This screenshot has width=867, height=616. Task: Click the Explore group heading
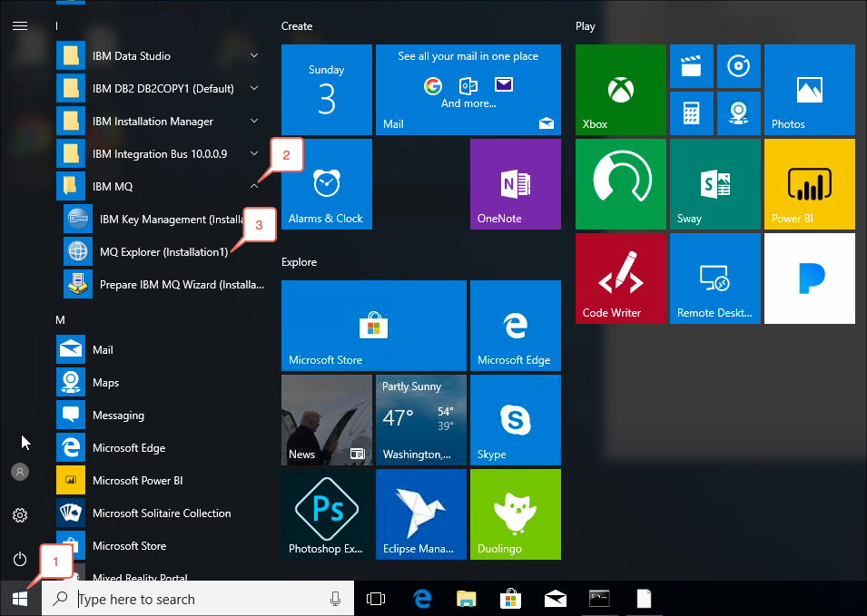[x=299, y=262]
